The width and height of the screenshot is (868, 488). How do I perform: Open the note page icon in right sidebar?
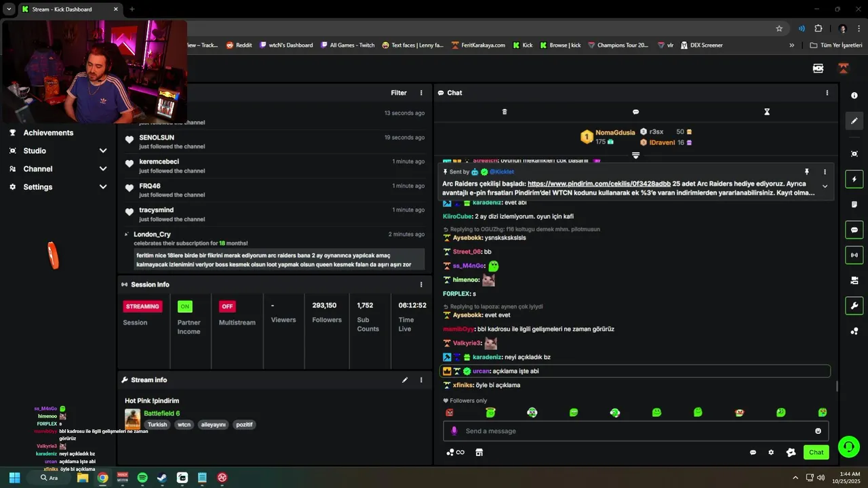(854, 205)
